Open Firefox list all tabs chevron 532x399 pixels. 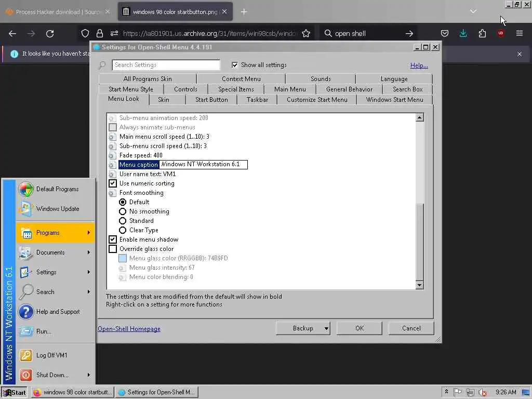[473, 12]
